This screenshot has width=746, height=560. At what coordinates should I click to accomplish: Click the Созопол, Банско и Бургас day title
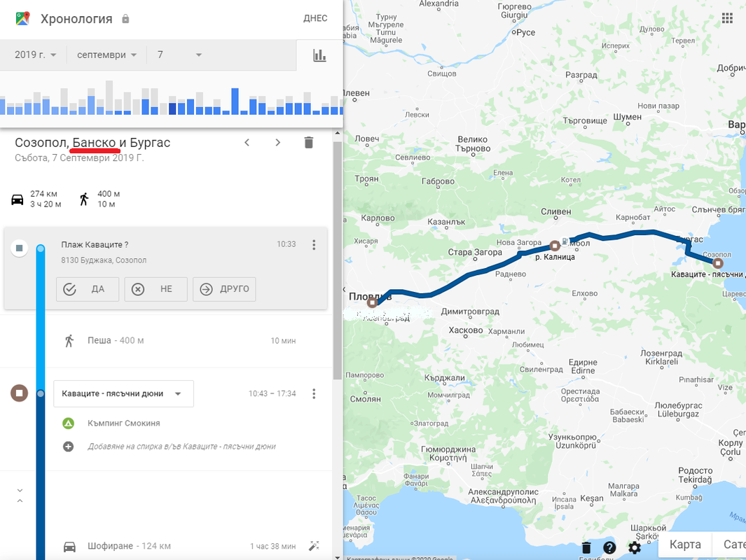92,143
